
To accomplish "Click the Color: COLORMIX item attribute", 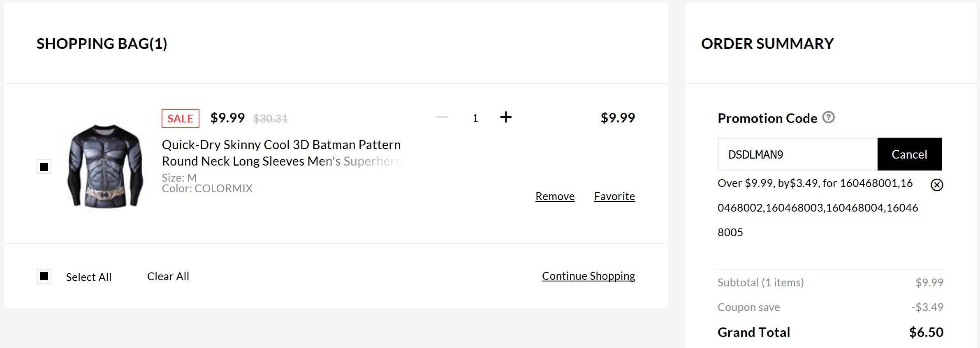I will click(x=207, y=189).
